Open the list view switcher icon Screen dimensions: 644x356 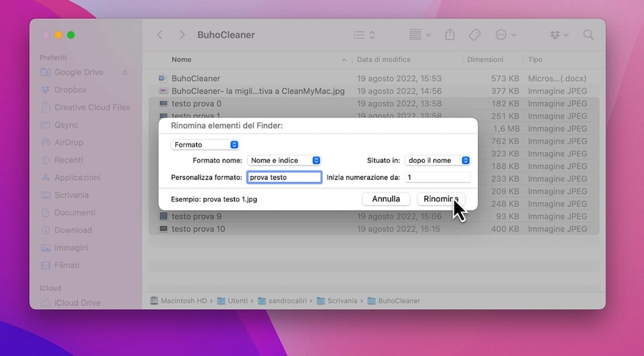(364, 35)
